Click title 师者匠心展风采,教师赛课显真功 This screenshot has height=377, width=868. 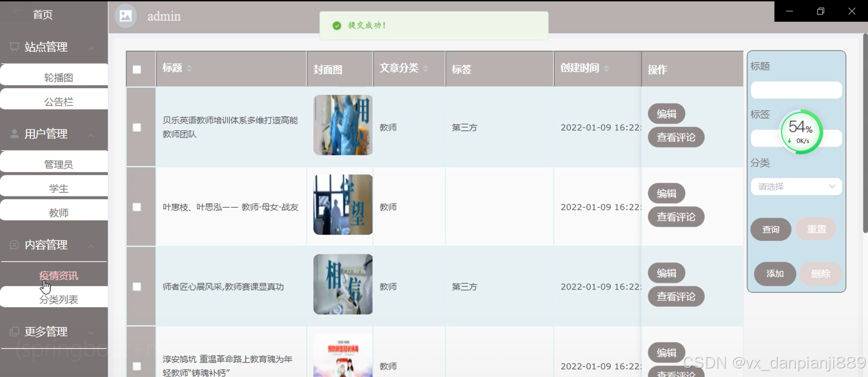click(223, 287)
